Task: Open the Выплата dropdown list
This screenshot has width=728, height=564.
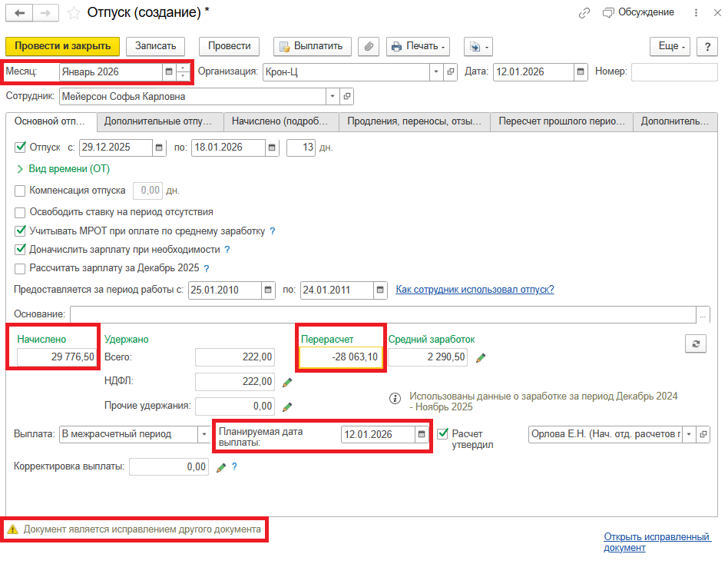Action: 204,434
